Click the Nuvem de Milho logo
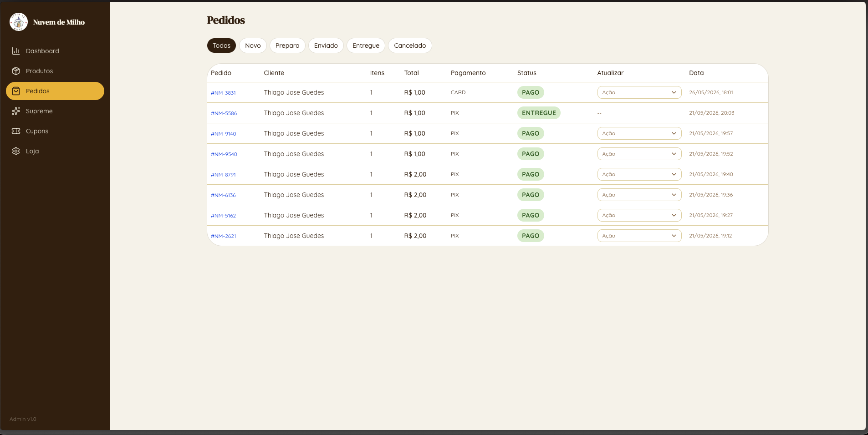Viewport: 868px width, 435px height. [19, 22]
